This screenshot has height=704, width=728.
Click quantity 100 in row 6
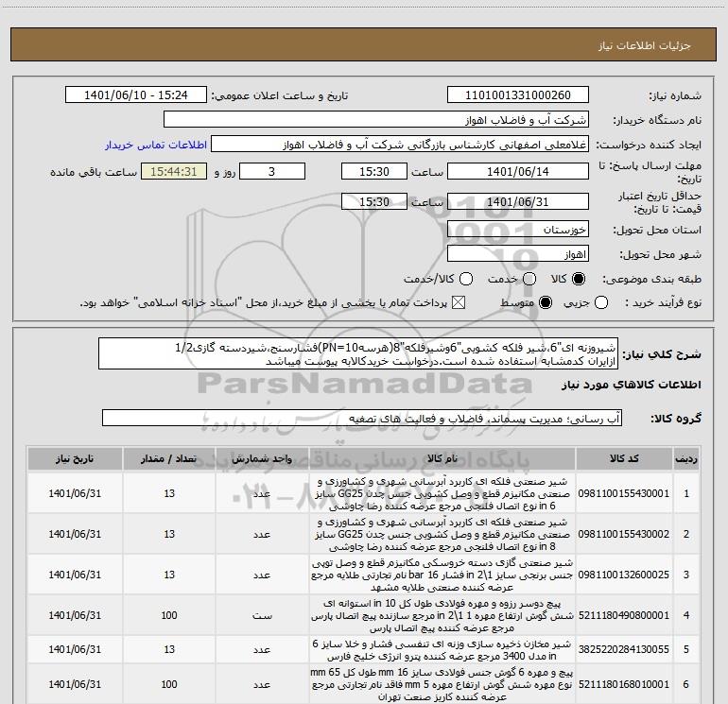pos(169,684)
